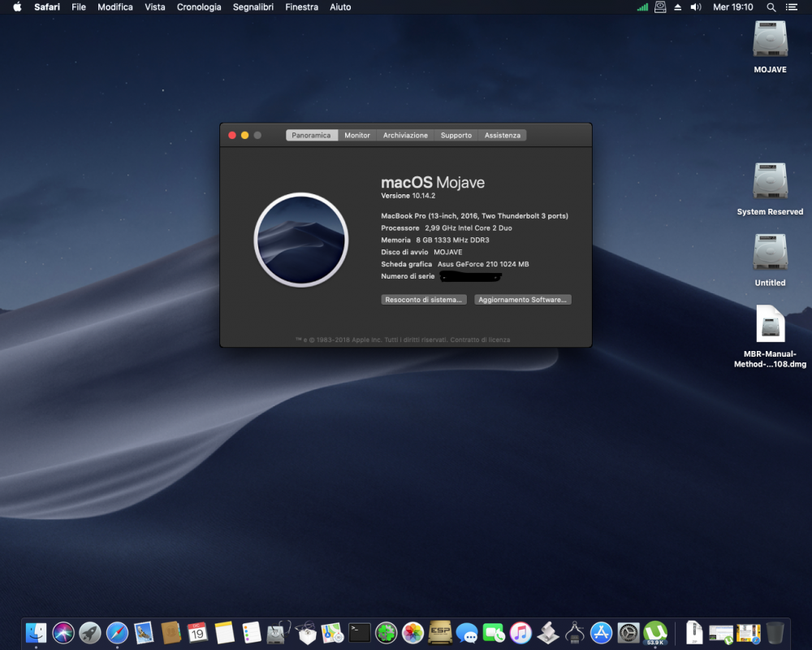Viewport: 812px width, 650px height.
Task: Click minimized Safari window thumbnail in Dock
Action: [749, 634]
